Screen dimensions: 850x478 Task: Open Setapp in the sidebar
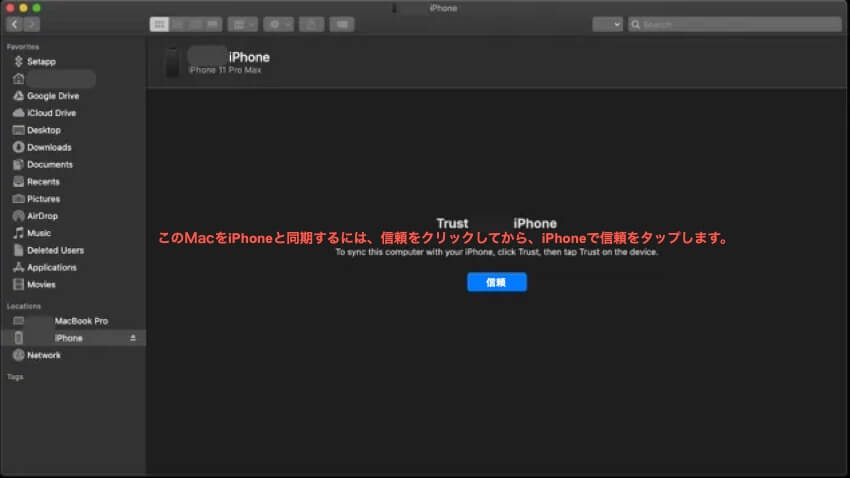(41, 62)
